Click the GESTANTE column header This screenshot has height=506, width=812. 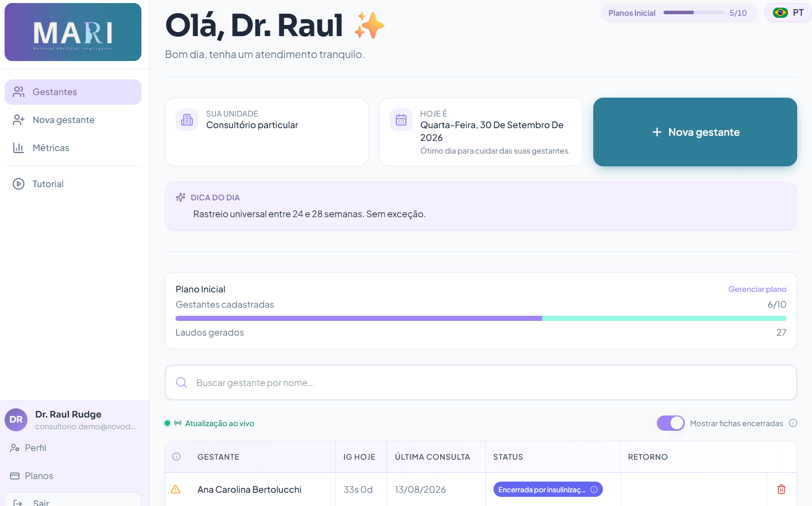(218, 457)
